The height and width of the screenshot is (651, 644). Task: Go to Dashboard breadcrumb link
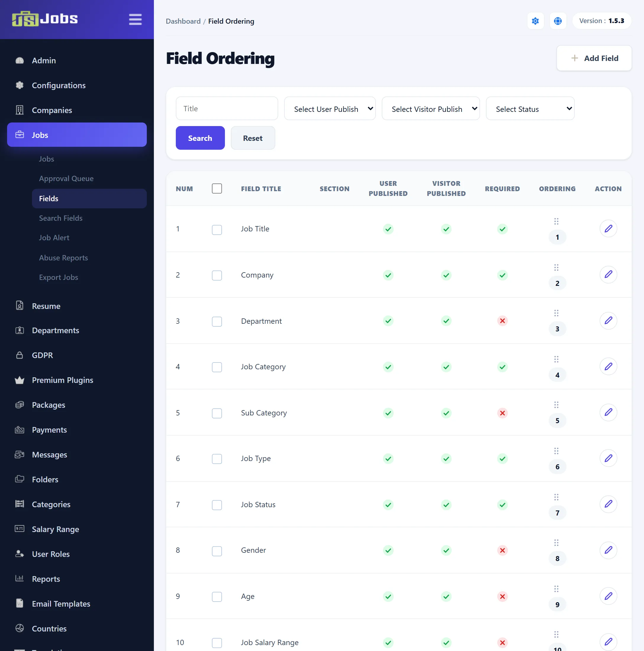point(183,21)
